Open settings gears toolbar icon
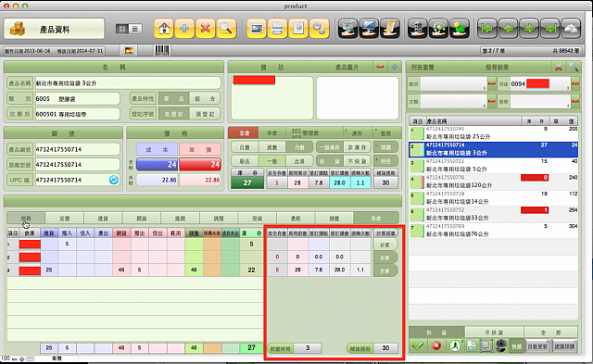Image resolution: width=593 pixels, height=364 pixels. (319, 29)
